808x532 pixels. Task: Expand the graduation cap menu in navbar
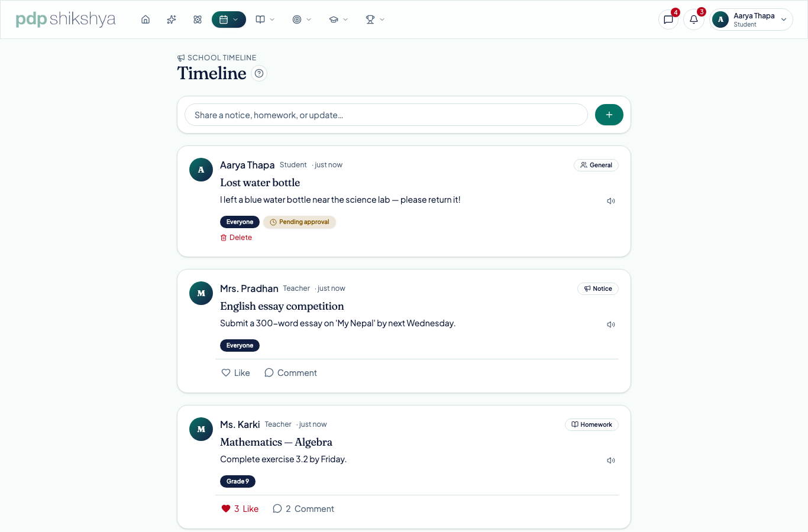click(x=338, y=20)
